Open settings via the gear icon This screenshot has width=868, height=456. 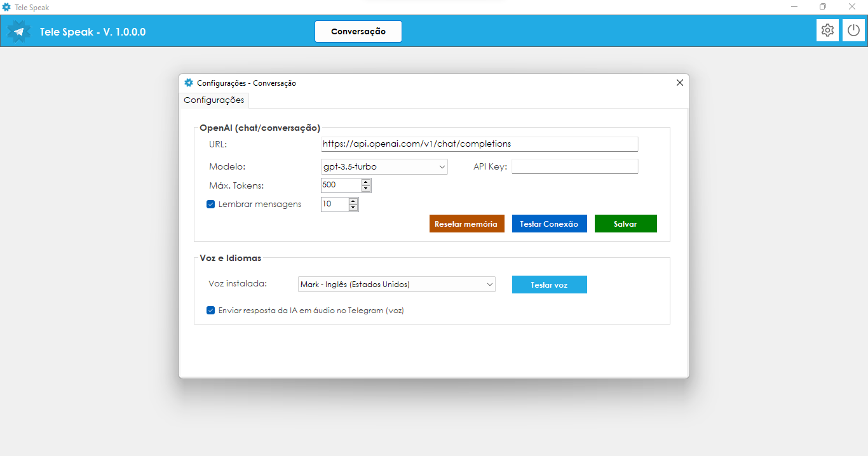tap(827, 30)
